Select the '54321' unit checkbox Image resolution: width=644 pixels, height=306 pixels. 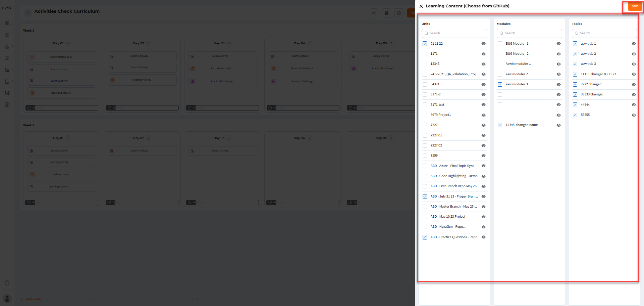click(425, 84)
